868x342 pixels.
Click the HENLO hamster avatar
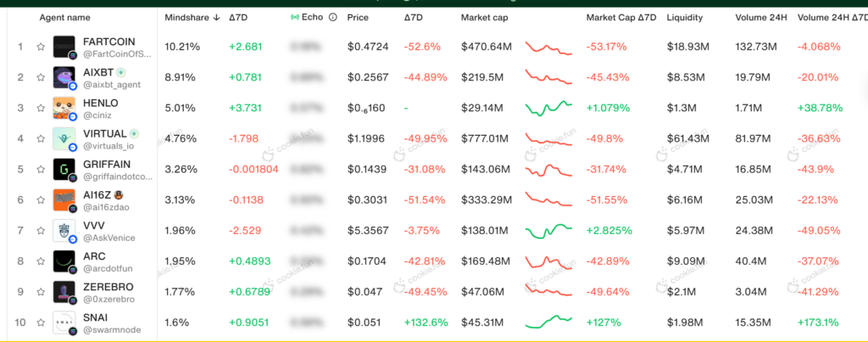(x=64, y=108)
